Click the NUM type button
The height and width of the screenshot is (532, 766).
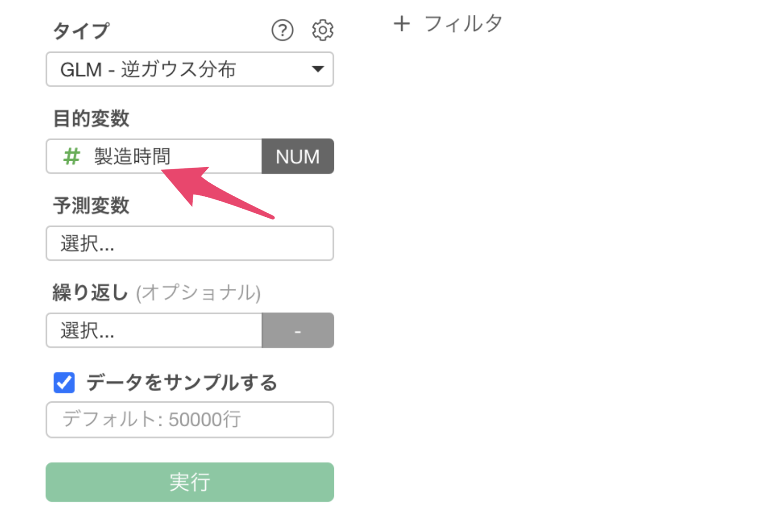click(298, 156)
